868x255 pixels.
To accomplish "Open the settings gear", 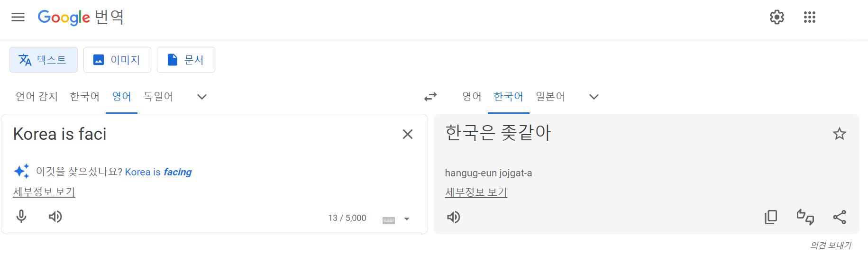I will click(777, 18).
